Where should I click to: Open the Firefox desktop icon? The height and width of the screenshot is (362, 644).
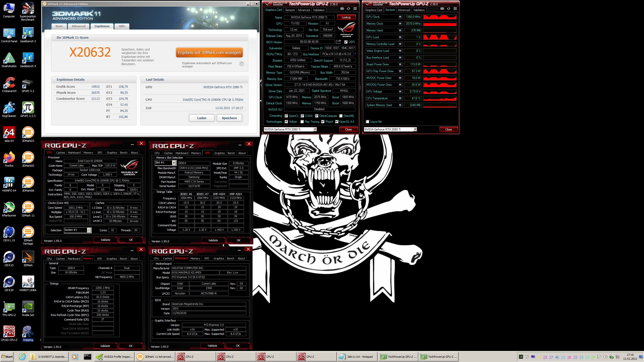[9, 160]
